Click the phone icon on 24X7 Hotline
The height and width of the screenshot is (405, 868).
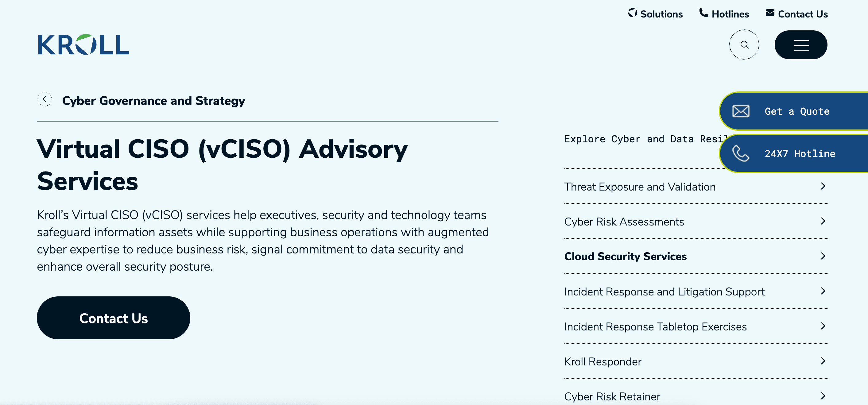pos(741,154)
